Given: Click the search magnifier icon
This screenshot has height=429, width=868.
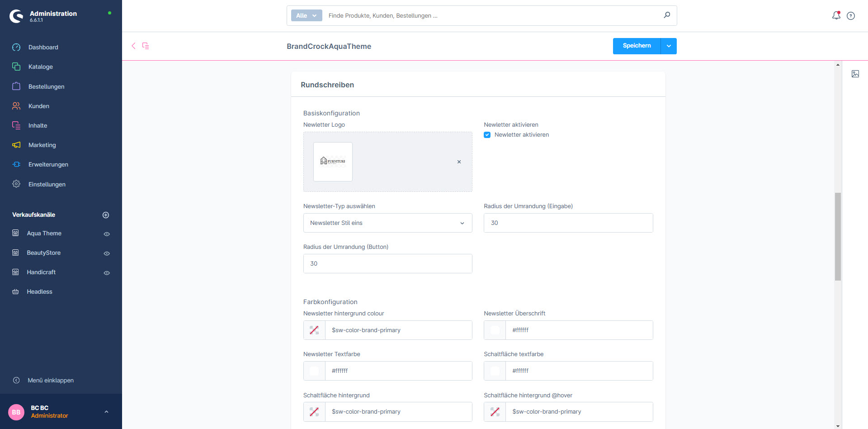Looking at the screenshot, I should [667, 15].
